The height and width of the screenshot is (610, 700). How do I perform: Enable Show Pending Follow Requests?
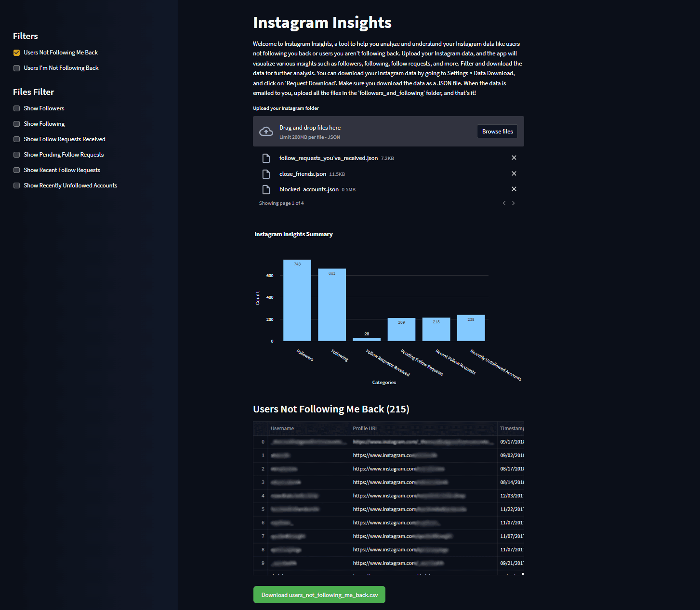17,155
